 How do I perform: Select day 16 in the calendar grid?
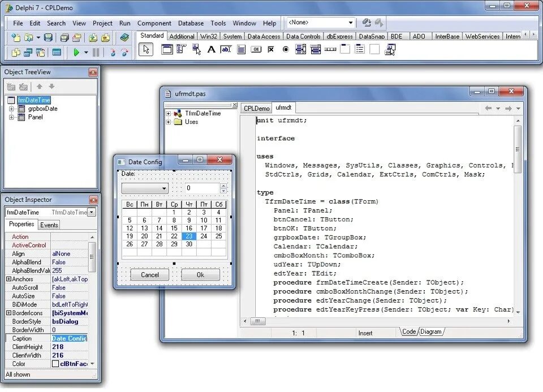point(189,228)
